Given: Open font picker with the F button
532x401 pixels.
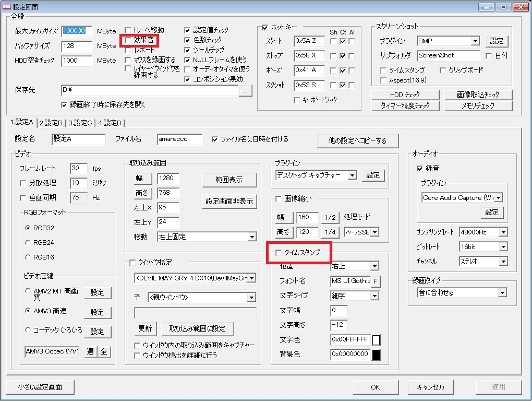Looking at the screenshot, I should [x=376, y=281].
